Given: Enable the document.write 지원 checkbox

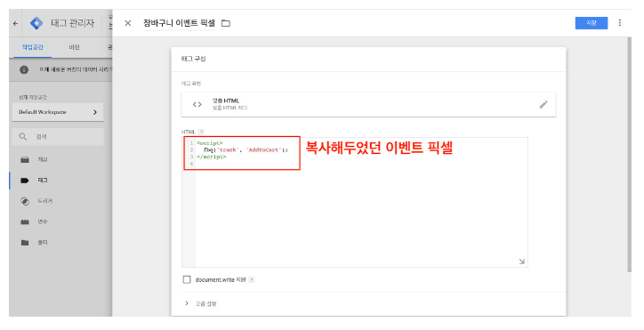Looking at the screenshot, I should pos(187,279).
